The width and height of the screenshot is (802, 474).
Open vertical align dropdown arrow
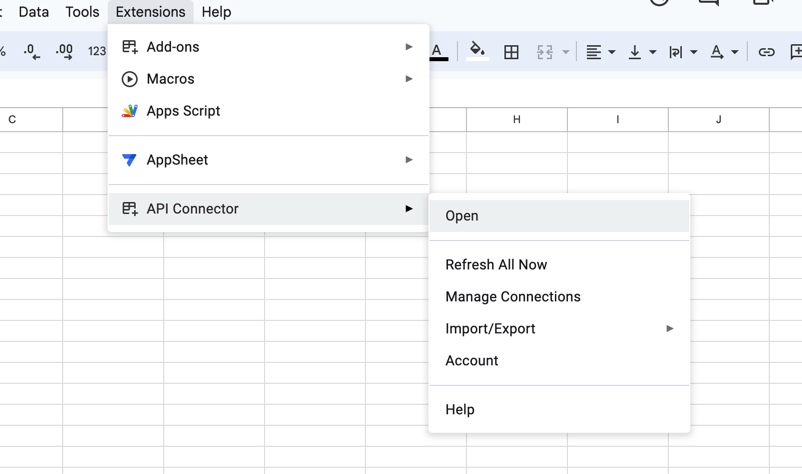click(653, 52)
